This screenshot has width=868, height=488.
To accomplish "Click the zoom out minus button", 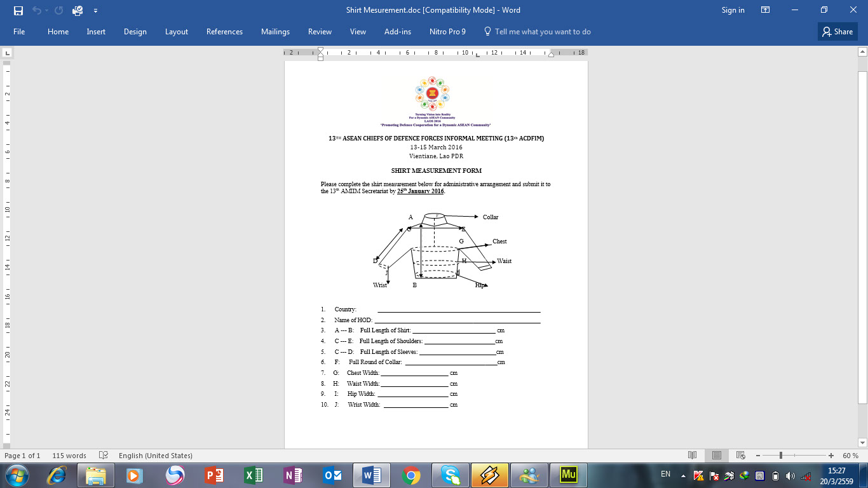I will [x=757, y=456].
